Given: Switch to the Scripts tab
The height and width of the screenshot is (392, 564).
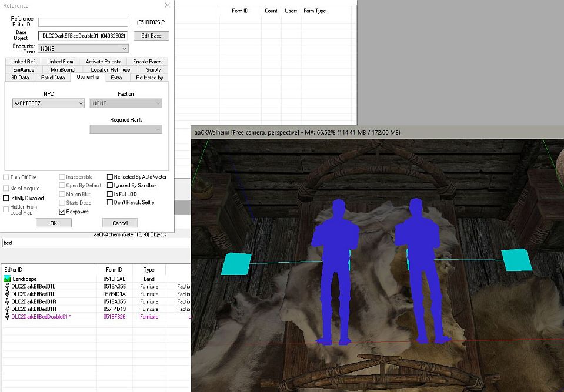Looking at the screenshot, I should coord(153,70).
